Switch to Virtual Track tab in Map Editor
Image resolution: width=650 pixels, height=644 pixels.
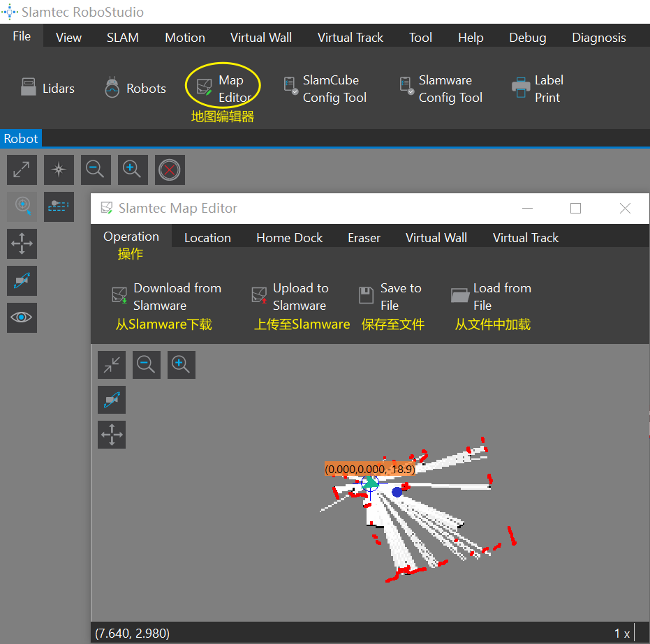tap(525, 238)
